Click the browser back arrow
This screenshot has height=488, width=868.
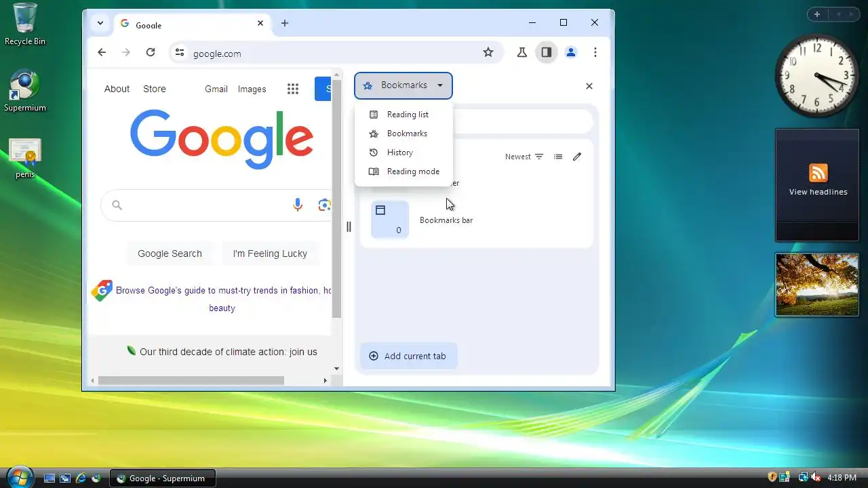(102, 52)
